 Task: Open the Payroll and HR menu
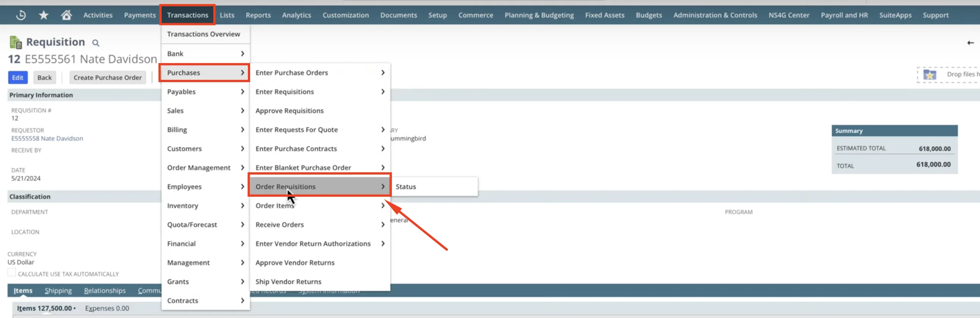844,15
